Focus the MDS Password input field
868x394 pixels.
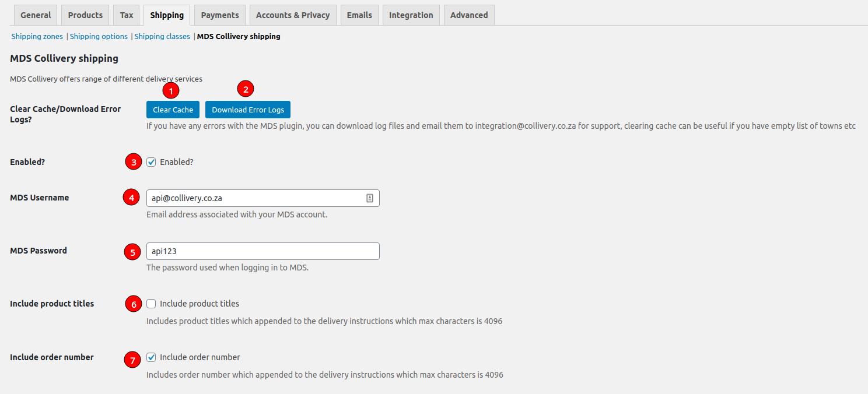[x=262, y=251]
